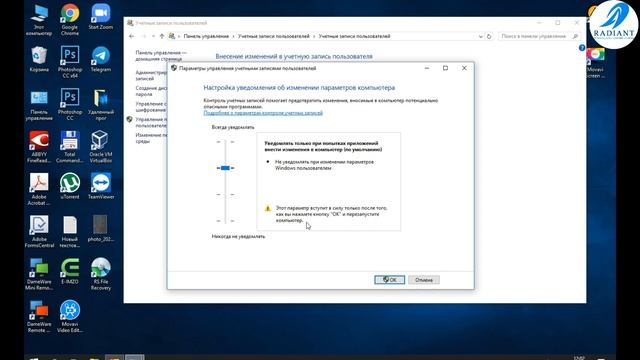Set slider to the third notch level
This screenshot has height=360, width=640.
coord(225,194)
